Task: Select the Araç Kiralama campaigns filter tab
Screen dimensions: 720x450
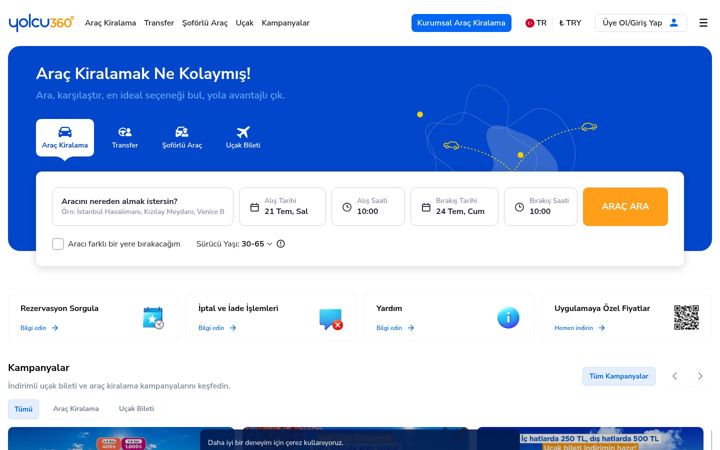Action: [76, 409]
